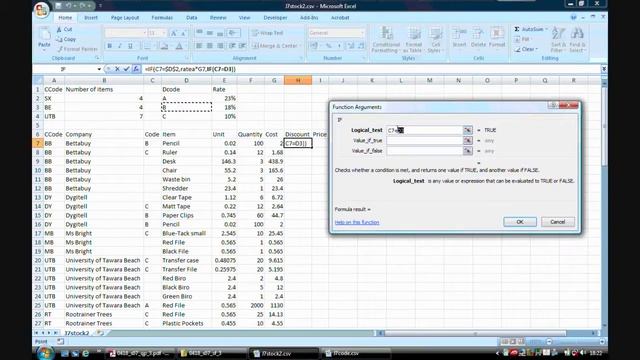The height and width of the screenshot is (360, 640).
Task: Open the font size dropdown
Action: (164, 33)
